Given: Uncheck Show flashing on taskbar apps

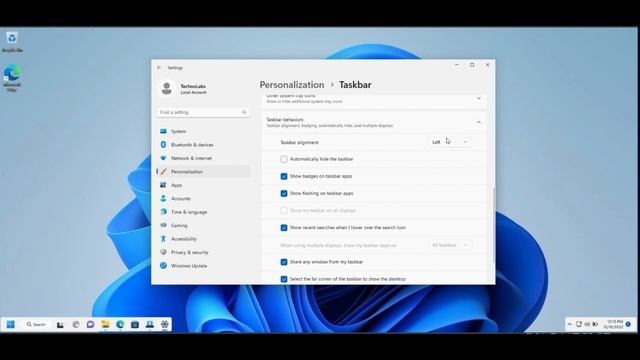Looking at the screenshot, I should pyautogui.click(x=284, y=193).
